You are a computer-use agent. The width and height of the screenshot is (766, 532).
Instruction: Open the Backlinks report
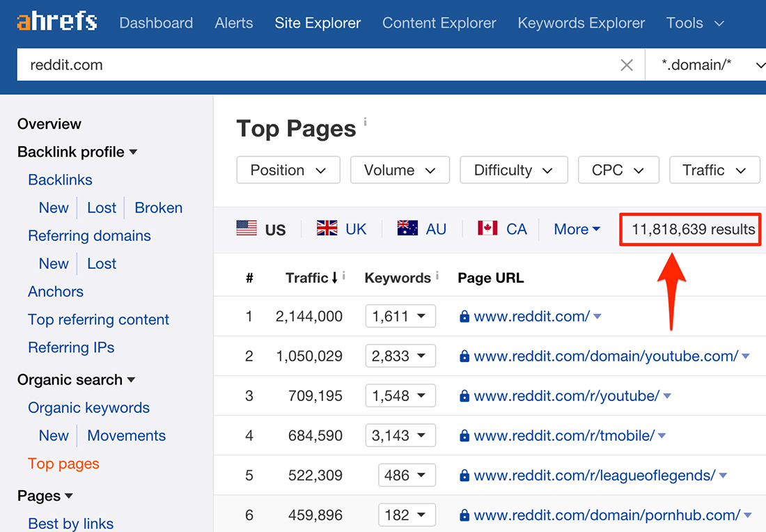[60, 180]
